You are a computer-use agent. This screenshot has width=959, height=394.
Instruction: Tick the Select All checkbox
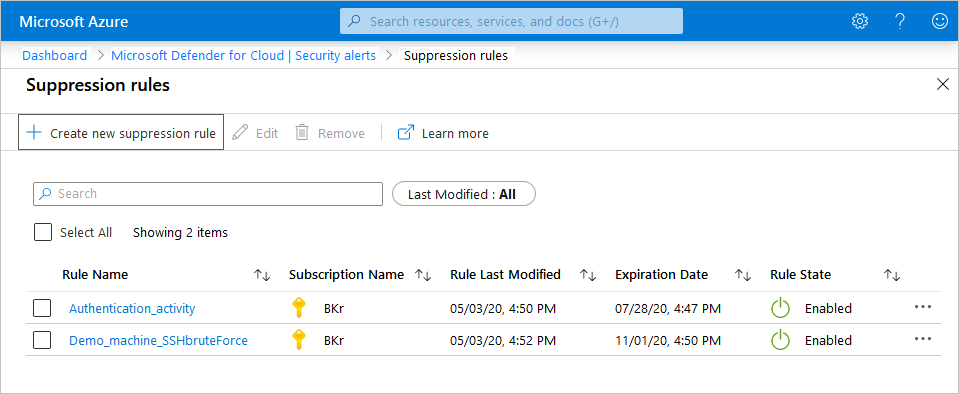point(43,232)
